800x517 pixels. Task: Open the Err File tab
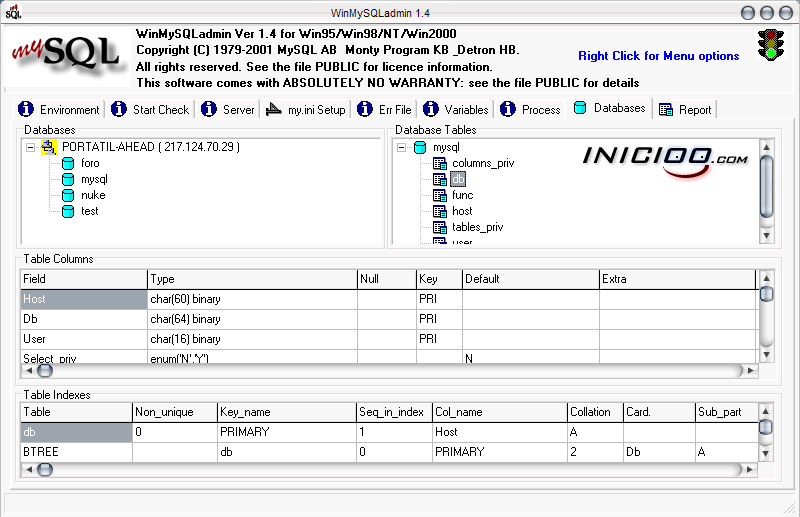click(384, 109)
